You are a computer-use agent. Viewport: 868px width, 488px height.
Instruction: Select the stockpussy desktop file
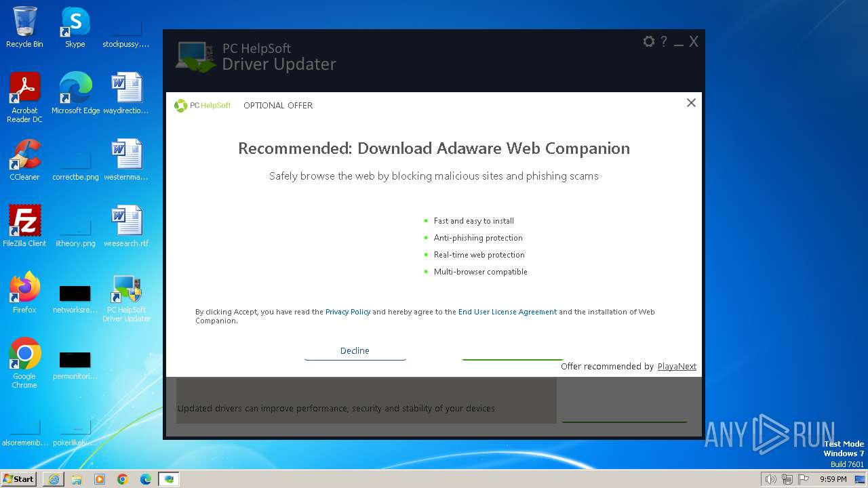[126, 34]
